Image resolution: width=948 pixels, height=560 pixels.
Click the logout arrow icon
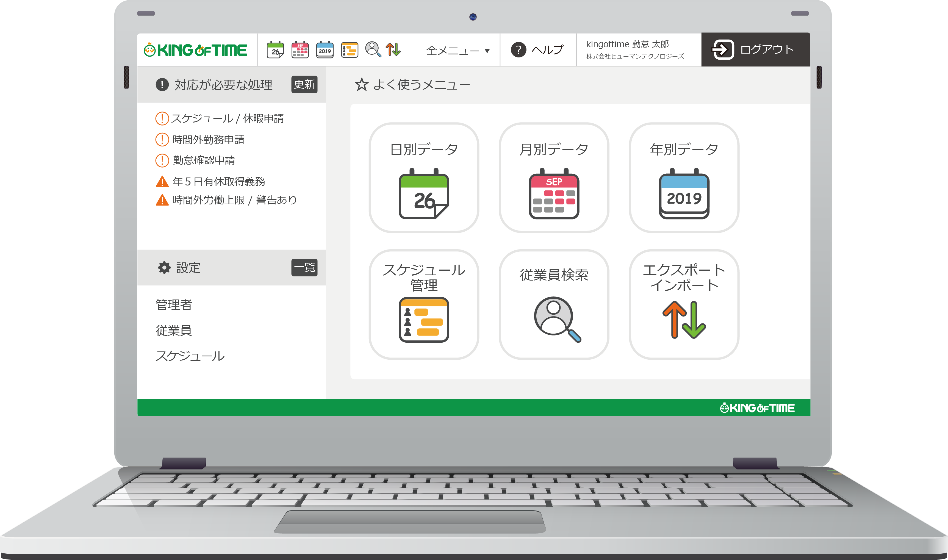click(722, 49)
